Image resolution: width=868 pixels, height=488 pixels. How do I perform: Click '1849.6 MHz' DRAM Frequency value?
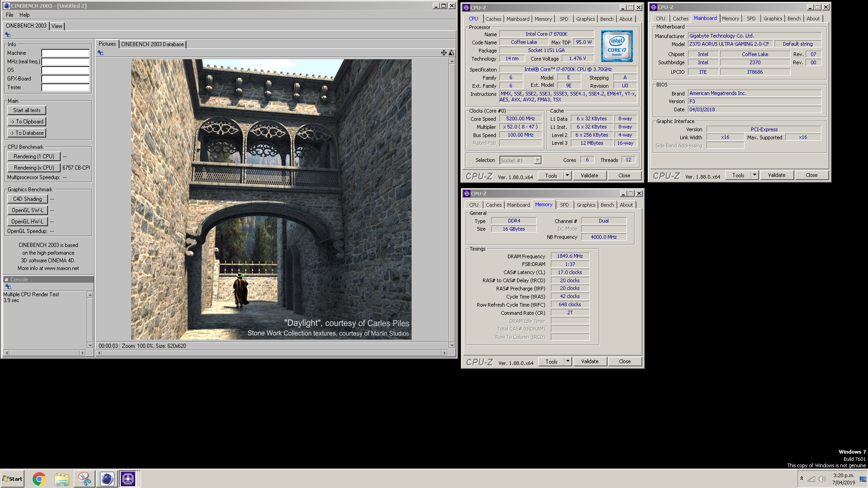pos(570,256)
